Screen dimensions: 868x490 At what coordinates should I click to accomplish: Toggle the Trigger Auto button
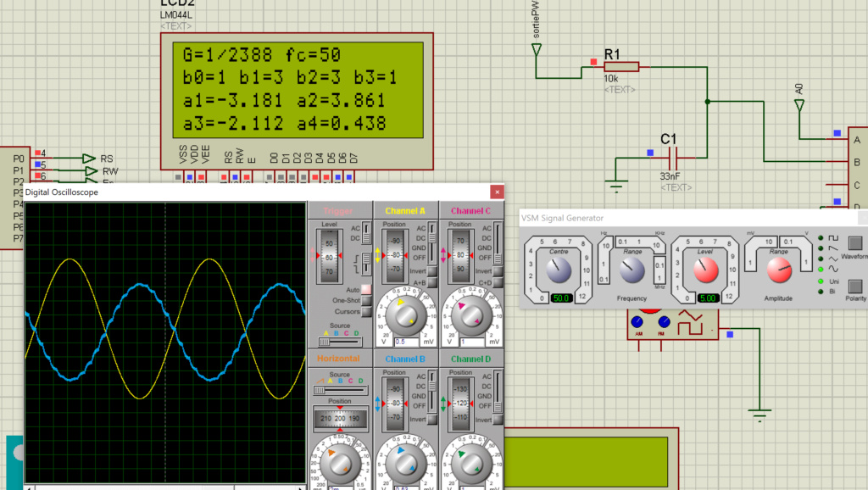pyautogui.click(x=366, y=290)
